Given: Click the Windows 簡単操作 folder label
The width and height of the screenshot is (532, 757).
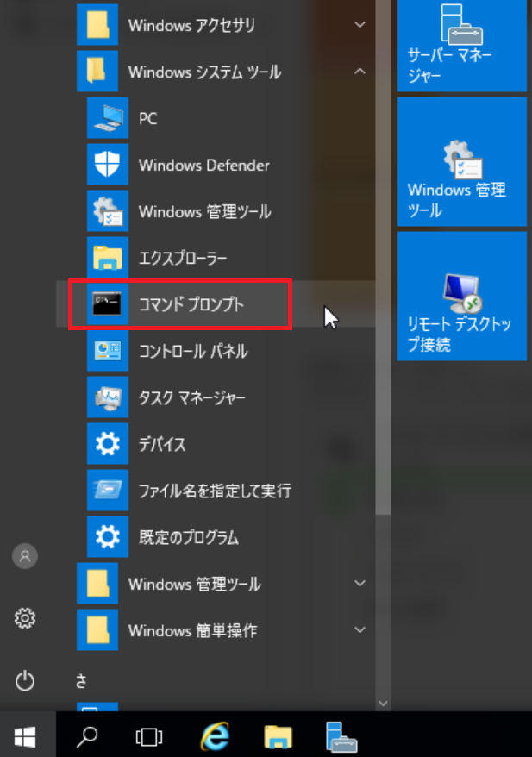Looking at the screenshot, I should tap(192, 630).
